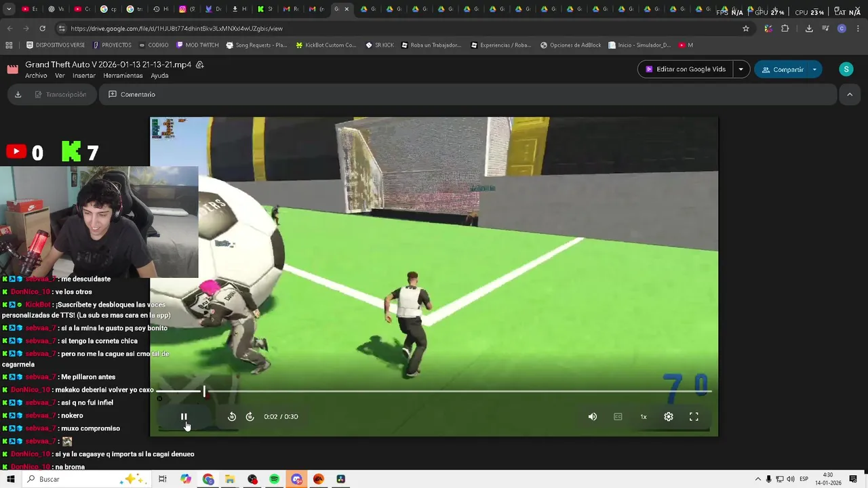This screenshot has height=488, width=868.
Task: Switch to the Instagram tab
Action: pos(187,9)
